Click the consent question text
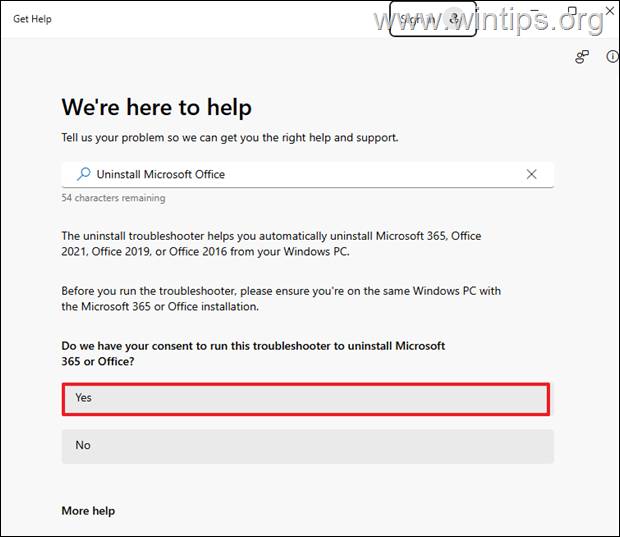620x537 pixels. pos(253,353)
